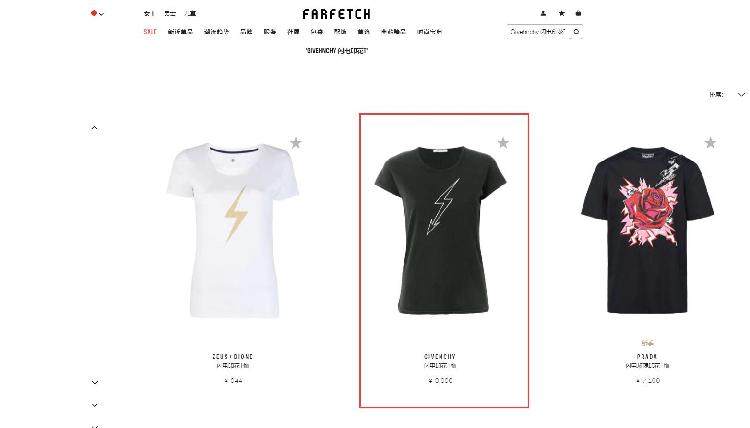Expand the second sidebar filter chevron
The image size is (750, 428).
click(95, 382)
